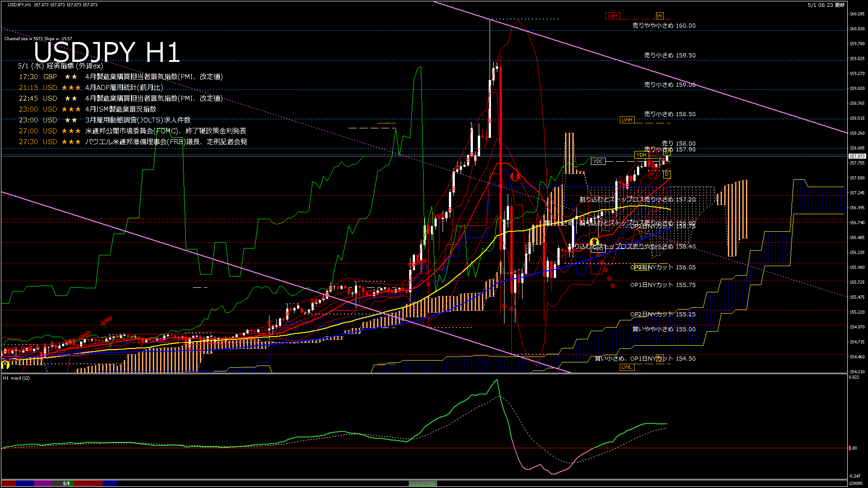Viewport: 868px width, 488px height.
Task: Open the 21:15 USD ADP employment event
Action: tap(123, 88)
